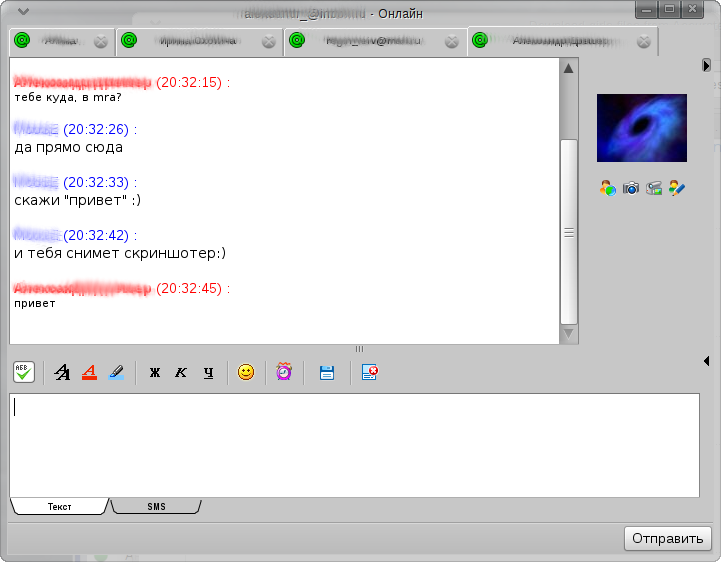Open the second chat tab
The image size is (721, 562).
pyautogui.click(x=199, y=41)
